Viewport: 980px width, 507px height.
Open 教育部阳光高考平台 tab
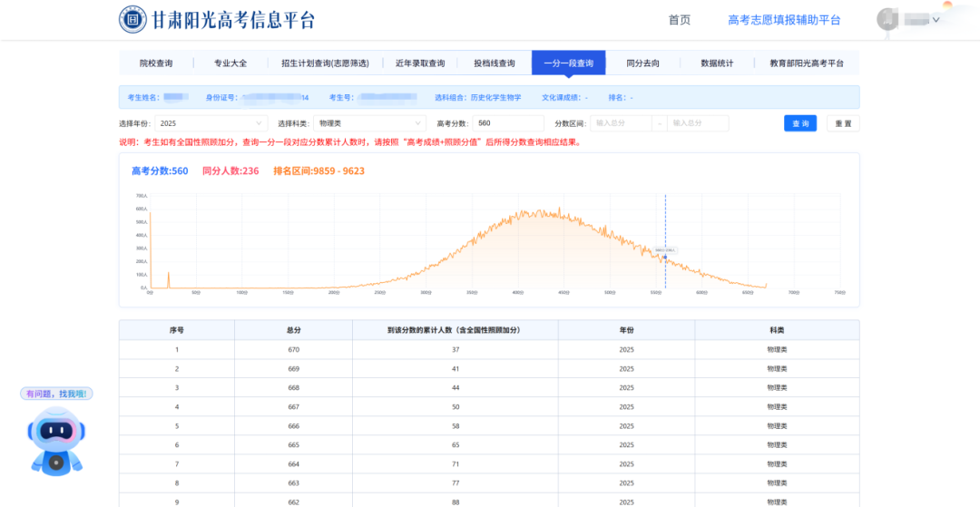click(x=807, y=63)
